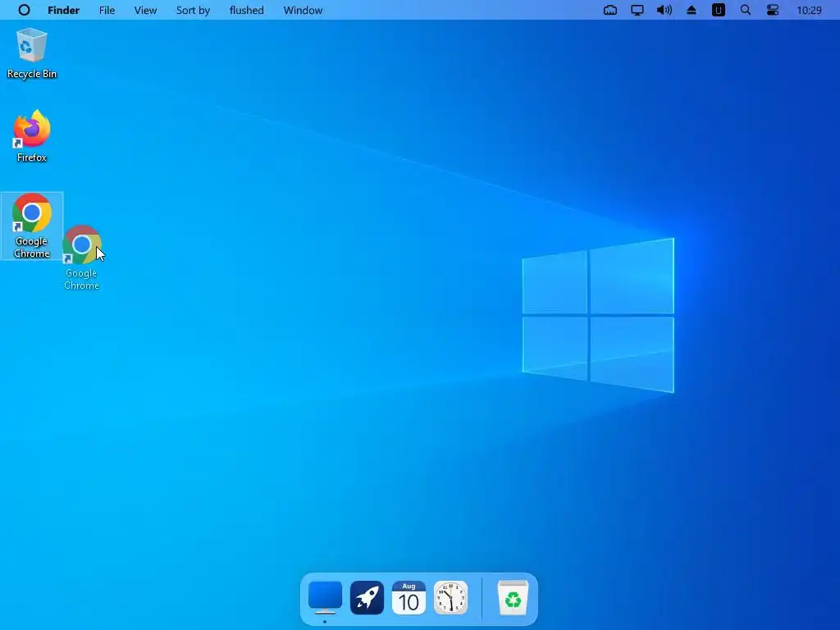840x630 pixels.
Task: Click the U user badge icon
Action: (x=719, y=10)
